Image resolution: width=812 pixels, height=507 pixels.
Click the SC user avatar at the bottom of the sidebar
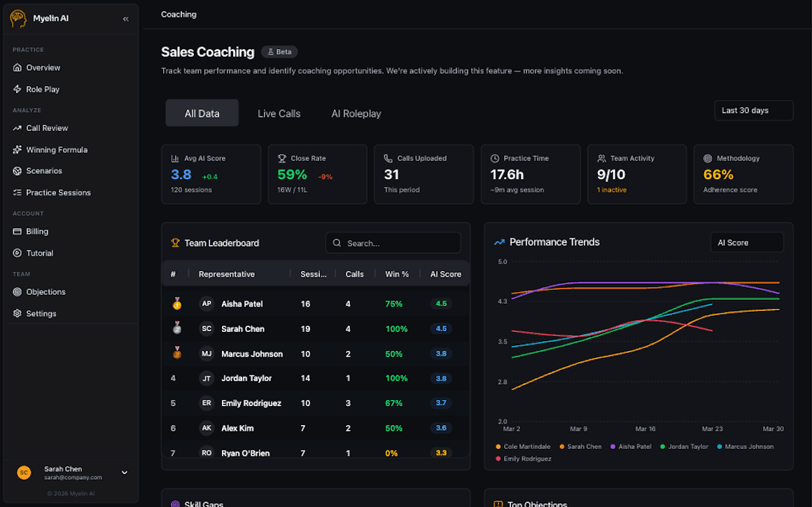[24, 472]
